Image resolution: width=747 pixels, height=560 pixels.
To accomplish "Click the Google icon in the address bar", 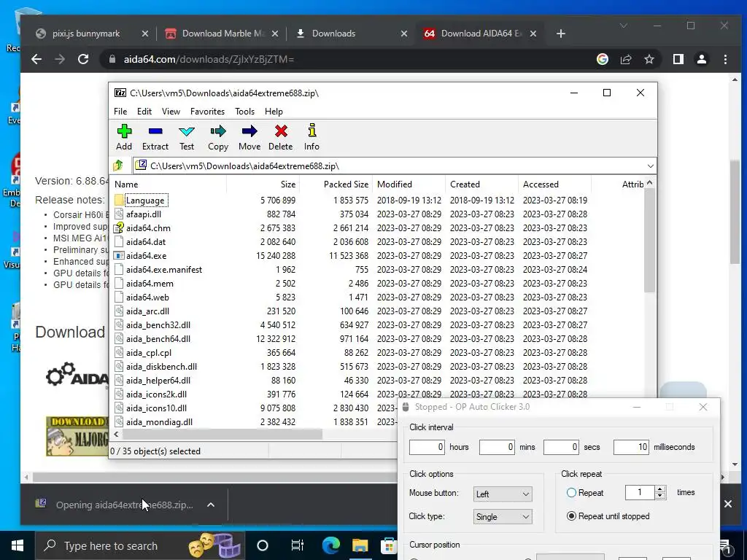I will point(602,59).
